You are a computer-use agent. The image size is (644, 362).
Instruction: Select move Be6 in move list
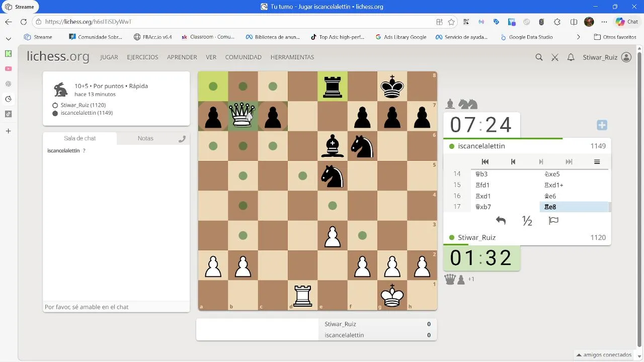point(574,196)
